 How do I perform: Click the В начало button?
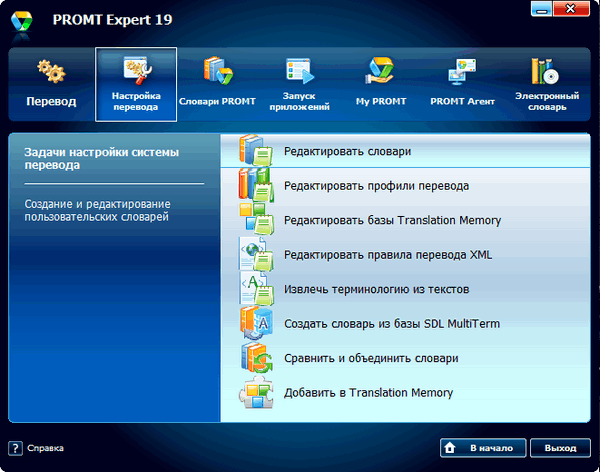[483, 448]
